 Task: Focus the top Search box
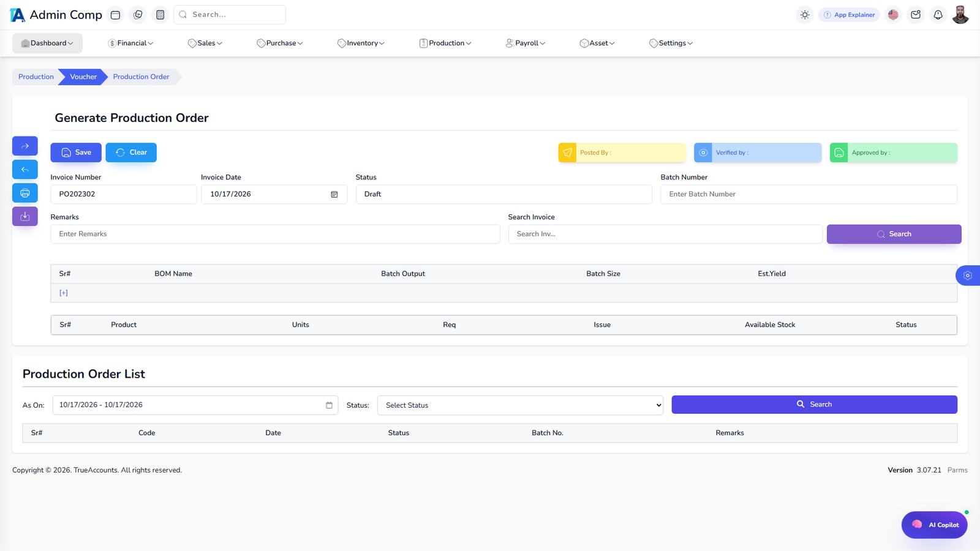click(x=230, y=15)
